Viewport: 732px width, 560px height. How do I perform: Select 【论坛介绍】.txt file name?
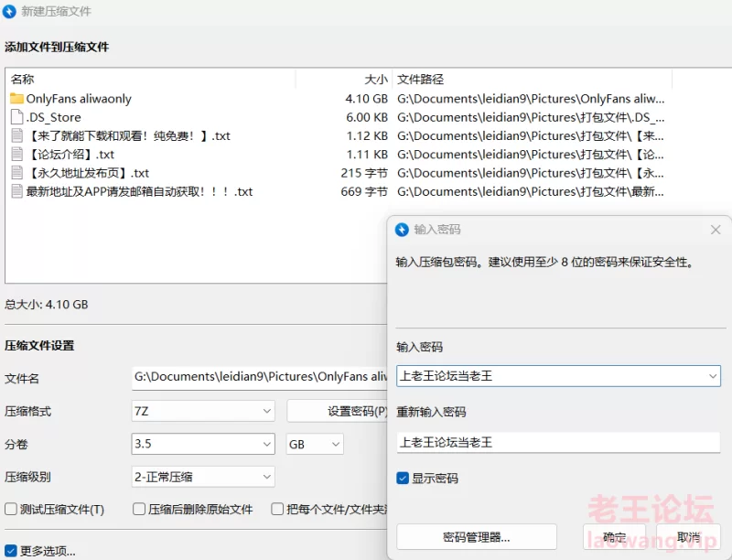pyautogui.click(x=70, y=155)
